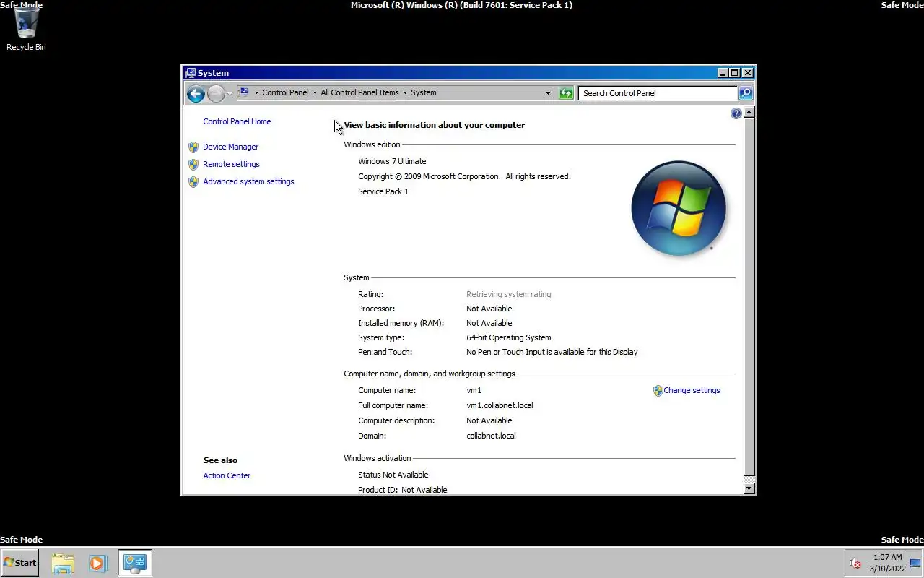The width and height of the screenshot is (924, 578).
Task: Open the recent pages dropdown arrow
Action: pos(230,93)
